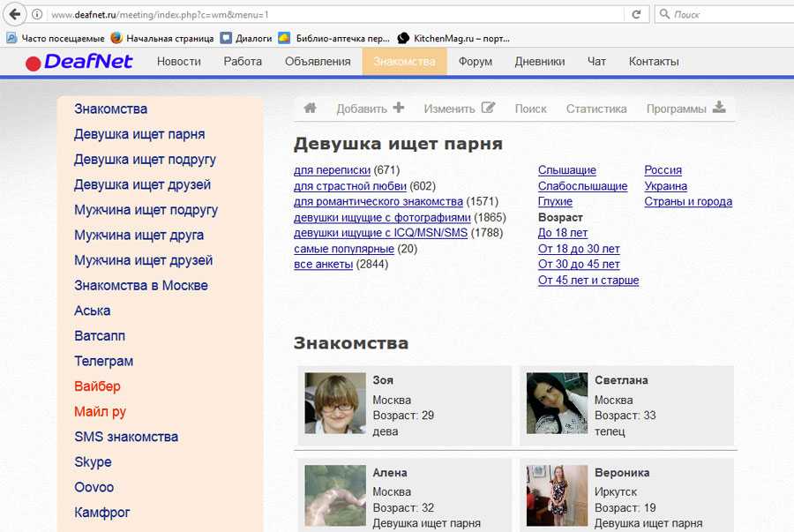Go to the Новости section
The height and width of the screenshot is (532, 794).
[x=178, y=62]
